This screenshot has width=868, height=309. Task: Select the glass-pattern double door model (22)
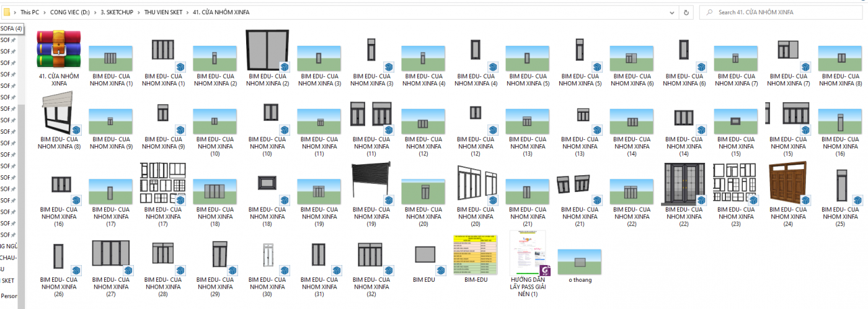click(x=684, y=185)
